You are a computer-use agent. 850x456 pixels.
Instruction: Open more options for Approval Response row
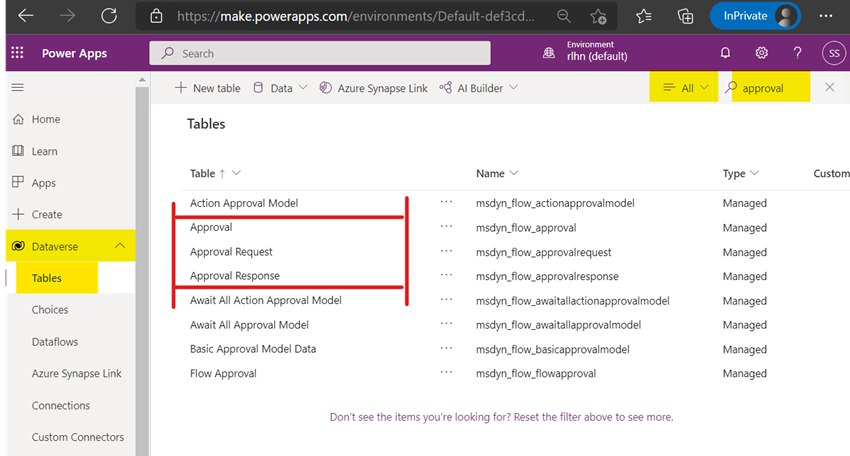pos(446,275)
